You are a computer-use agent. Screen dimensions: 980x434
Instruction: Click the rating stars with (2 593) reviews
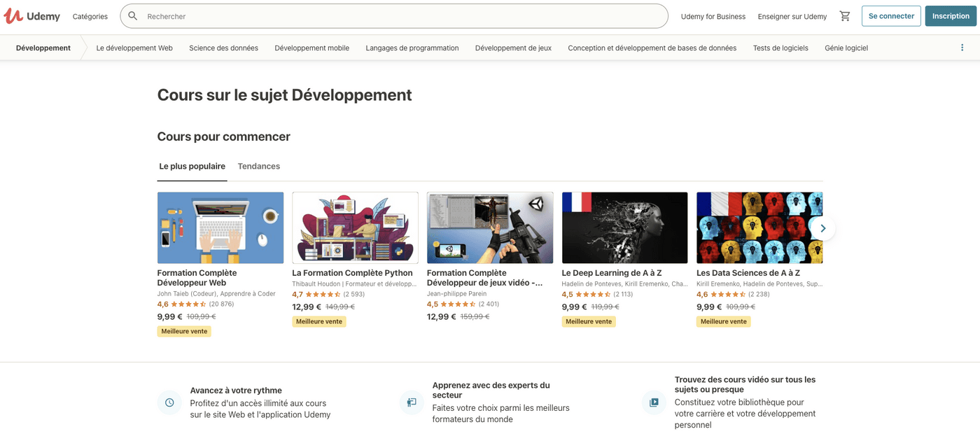[323, 295]
